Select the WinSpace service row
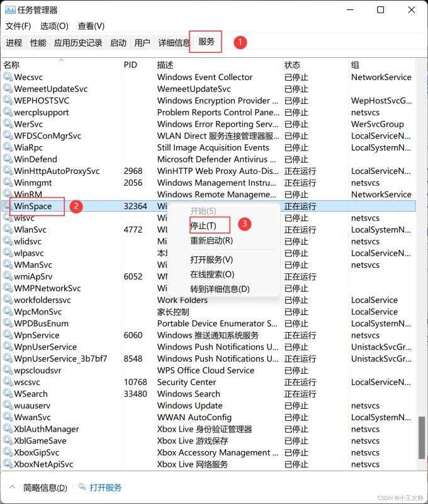This screenshot has height=504, width=428. tap(209, 206)
